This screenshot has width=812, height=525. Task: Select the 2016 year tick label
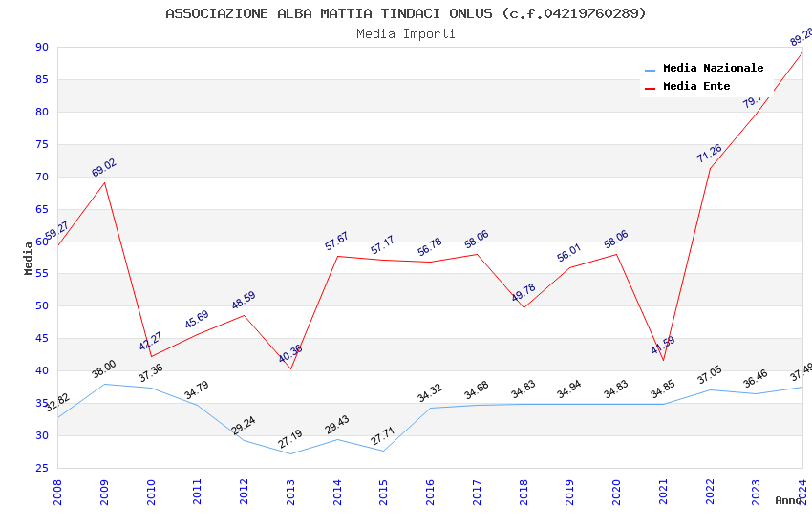click(430, 492)
